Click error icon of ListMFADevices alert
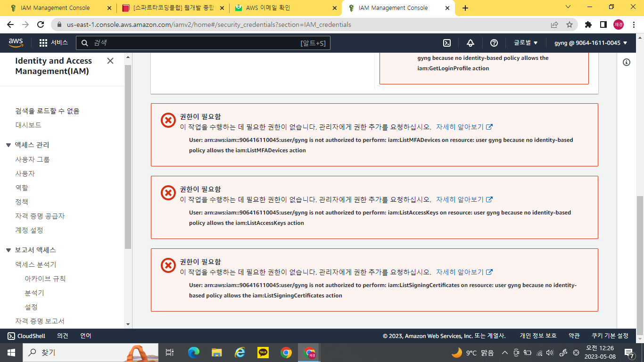This screenshot has height=362, width=644. tap(168, 121)
